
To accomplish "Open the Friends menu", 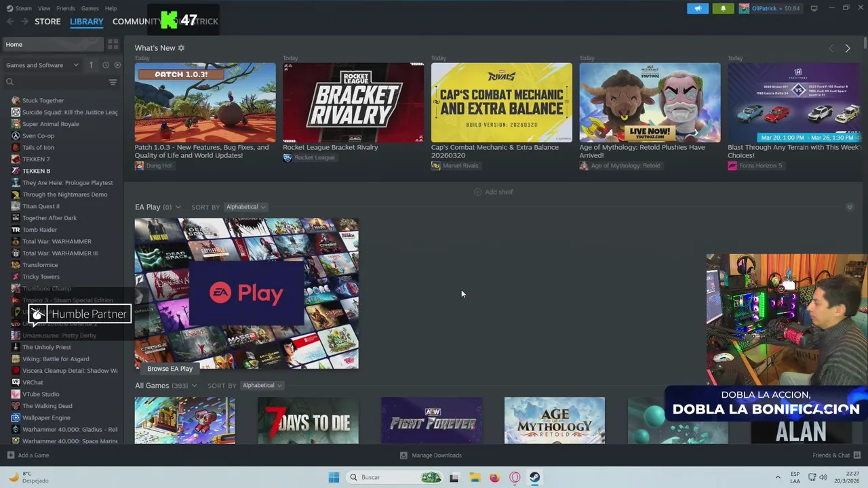I will pyautogui.click(x=66, y=8).
